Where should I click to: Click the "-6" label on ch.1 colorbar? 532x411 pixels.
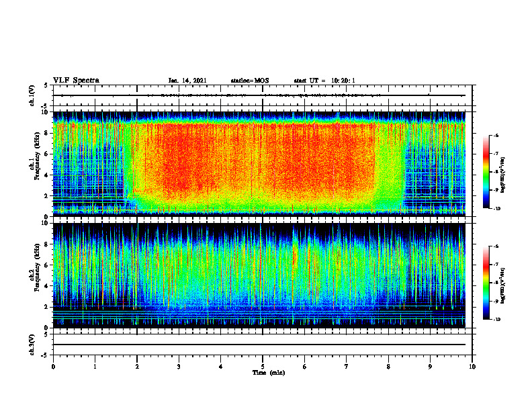496,135
